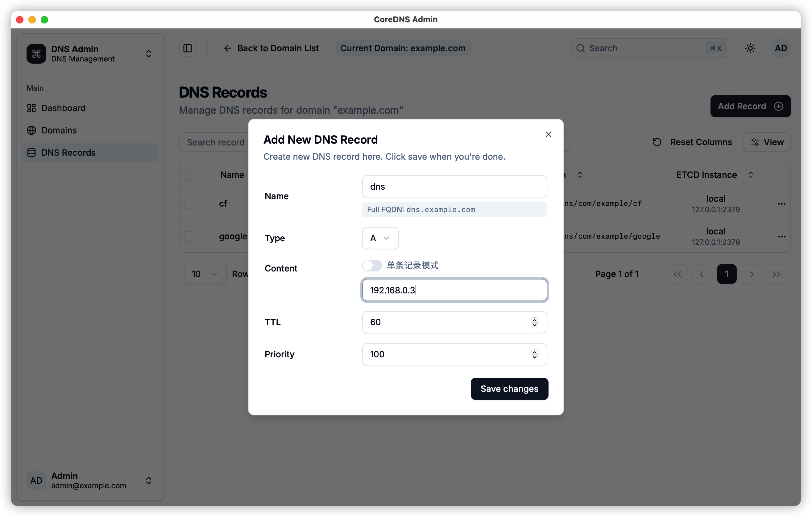
Task: Click Back to Domain List link
Action: coord(271,48)
